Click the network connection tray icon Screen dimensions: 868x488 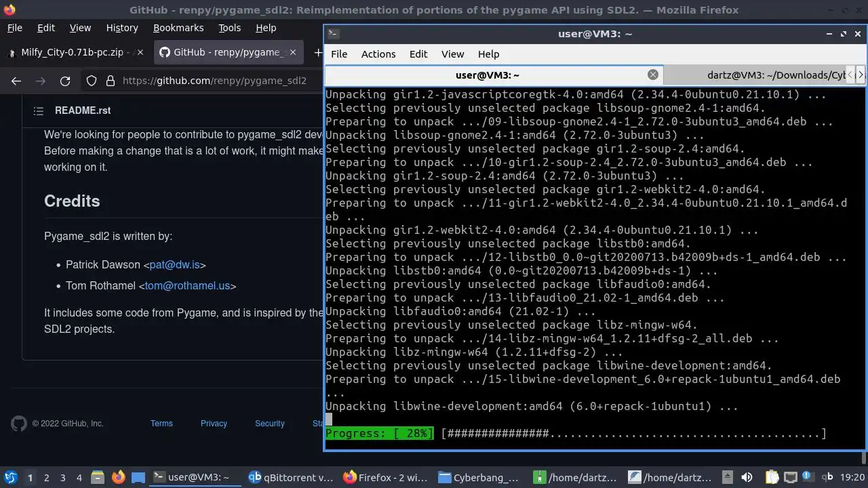pyautogui.click(x=790, y=477)
